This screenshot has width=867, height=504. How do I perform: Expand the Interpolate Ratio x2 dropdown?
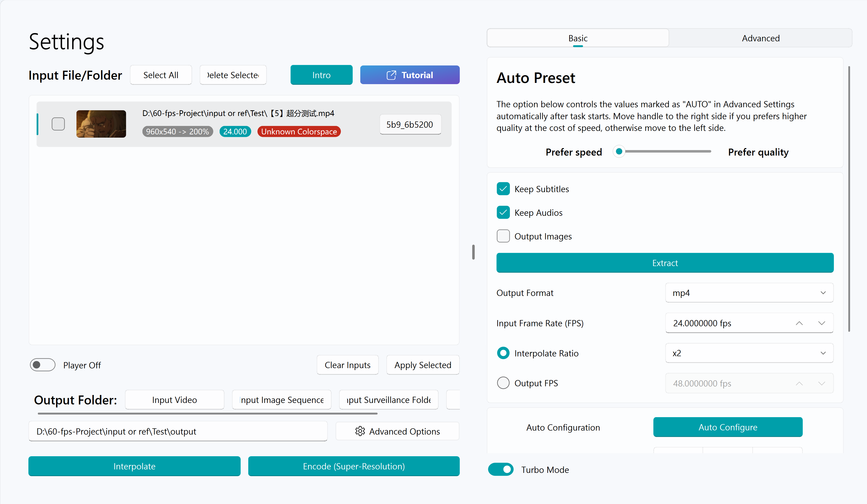[749, 353]
